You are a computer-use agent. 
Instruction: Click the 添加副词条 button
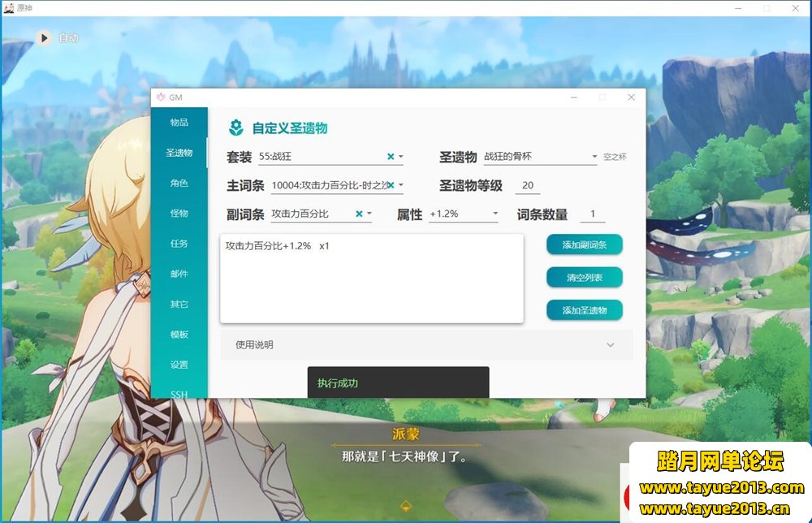[584, 245]
